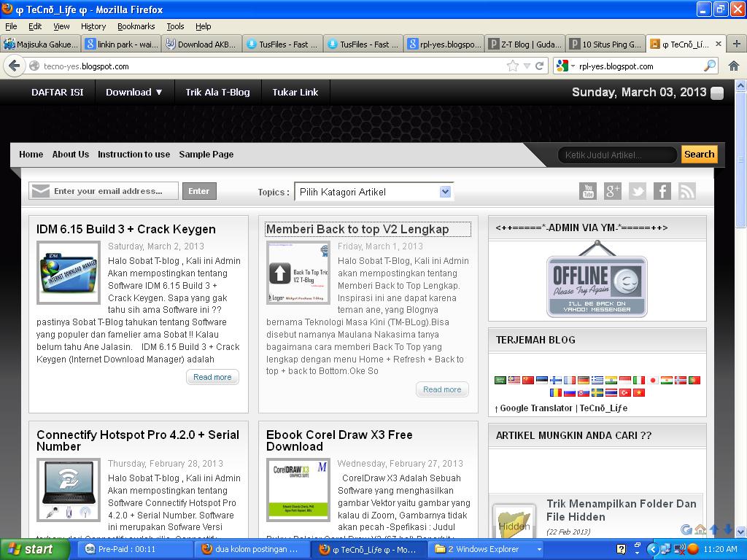
Task: Translate blog using the Japan flag
Action: (653, 380)
